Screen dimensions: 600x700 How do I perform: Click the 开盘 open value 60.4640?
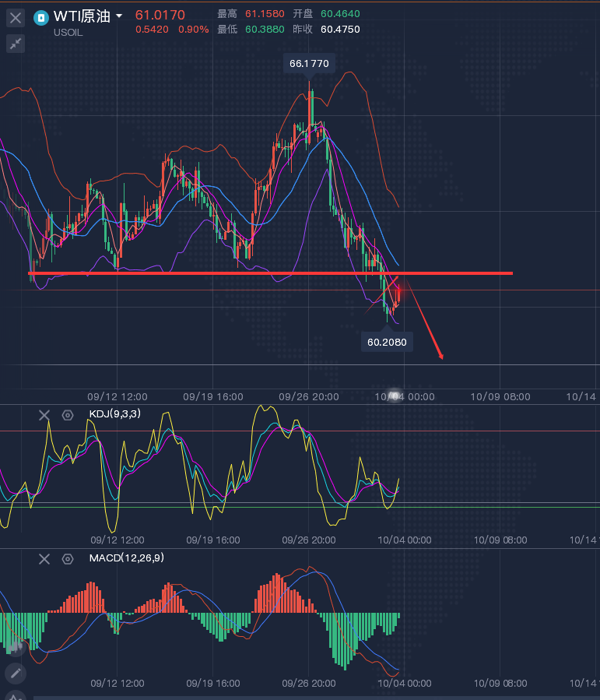340,14
